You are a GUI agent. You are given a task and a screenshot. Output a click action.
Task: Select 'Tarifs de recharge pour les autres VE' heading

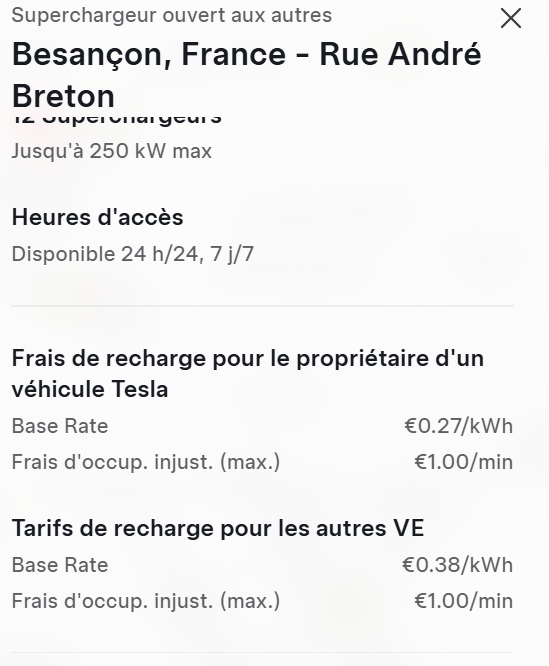pyautogui.click(x=218, y=529)
